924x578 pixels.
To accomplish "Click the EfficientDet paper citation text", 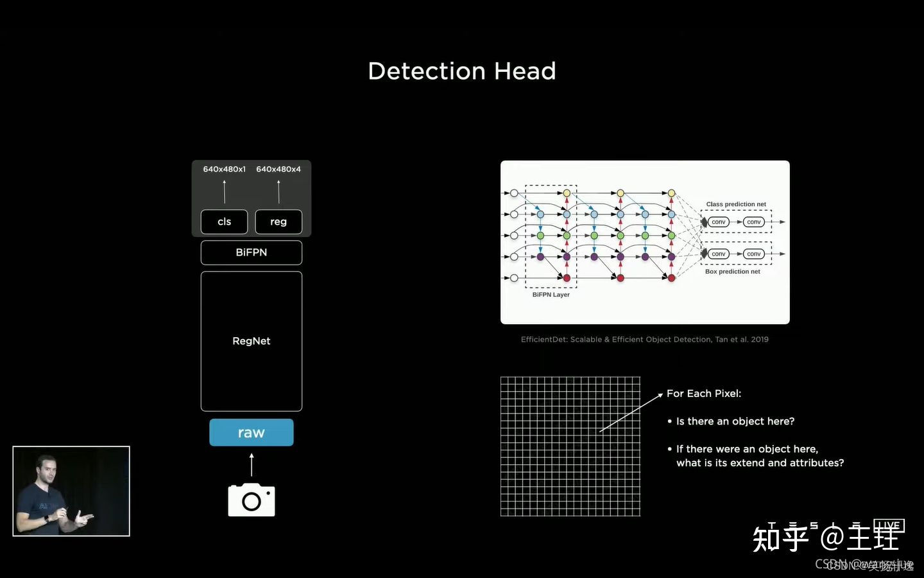I will 645,339.
